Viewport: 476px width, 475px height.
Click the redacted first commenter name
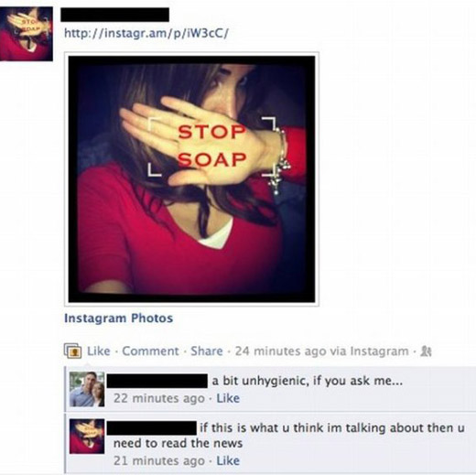[157, 381]
